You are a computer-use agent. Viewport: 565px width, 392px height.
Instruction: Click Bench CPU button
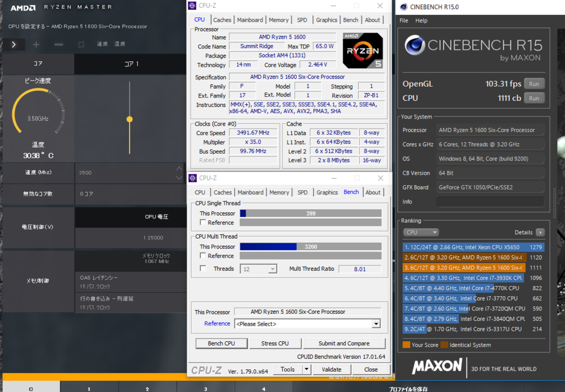point(221,343)
